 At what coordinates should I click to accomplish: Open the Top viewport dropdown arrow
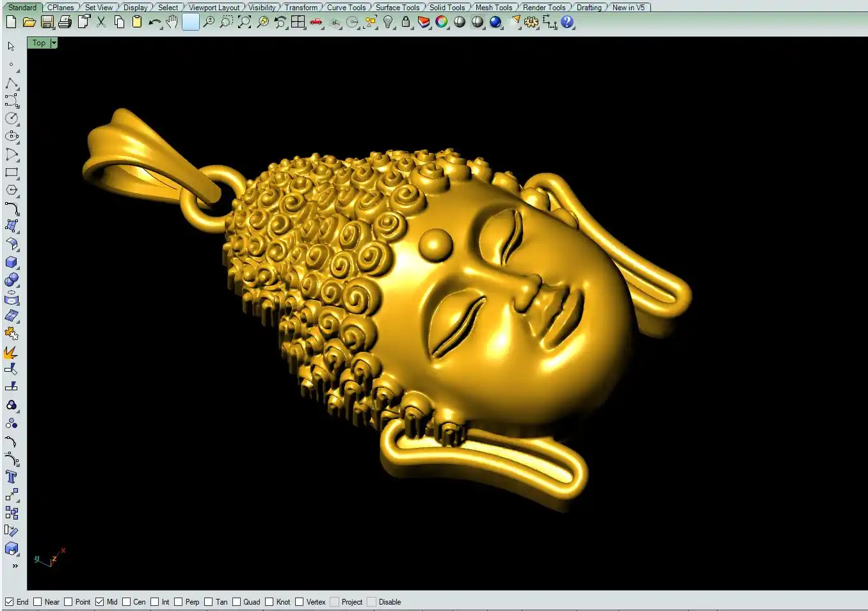coord(54,43)
